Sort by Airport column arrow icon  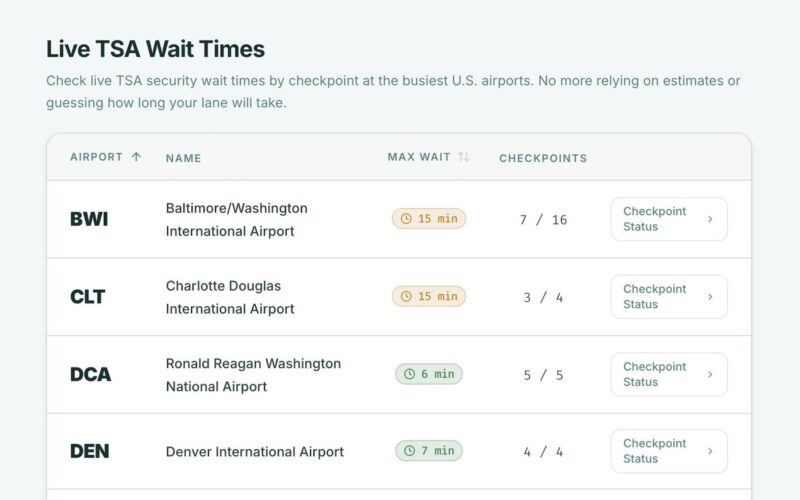click(x=137, y=157)
